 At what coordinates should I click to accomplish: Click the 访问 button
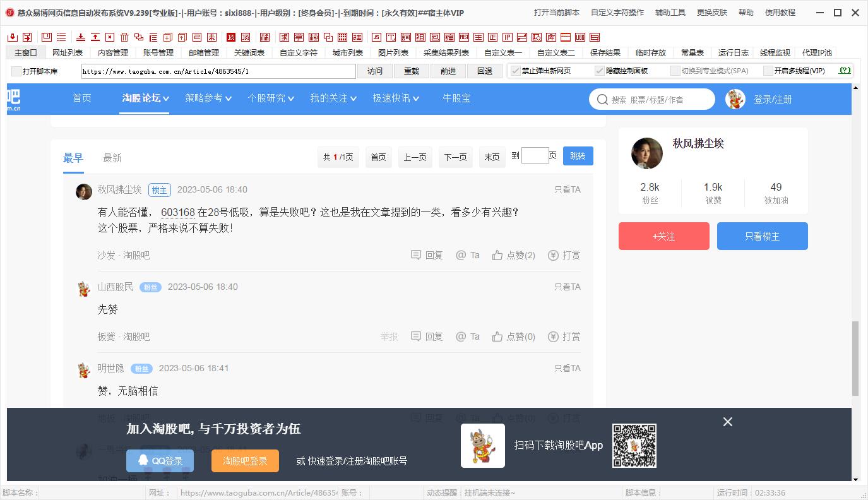click(375, 71)
